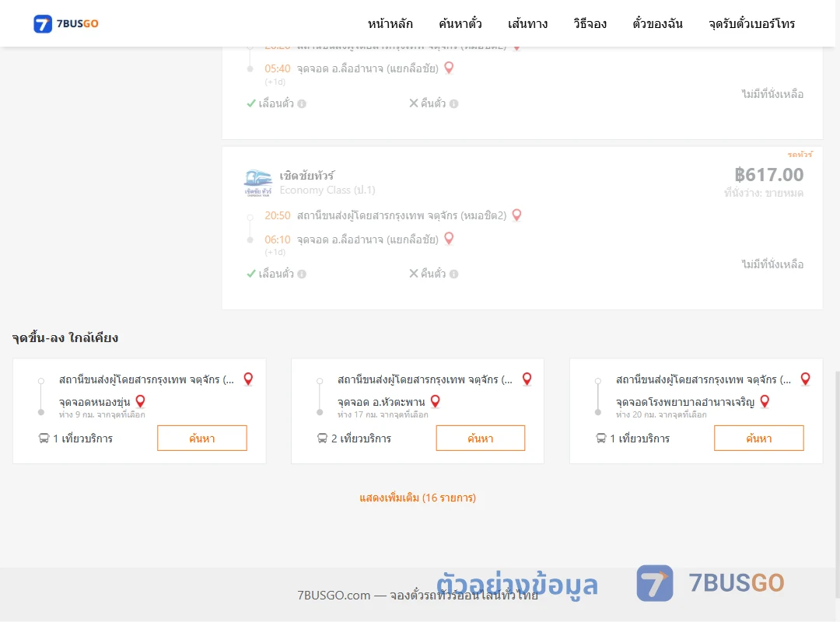The image size is (840, 622).
Task: Show map pin beside จุดจอด อ.หัวตะพาน
Action: pyautogui.click(x=436, y=401)
